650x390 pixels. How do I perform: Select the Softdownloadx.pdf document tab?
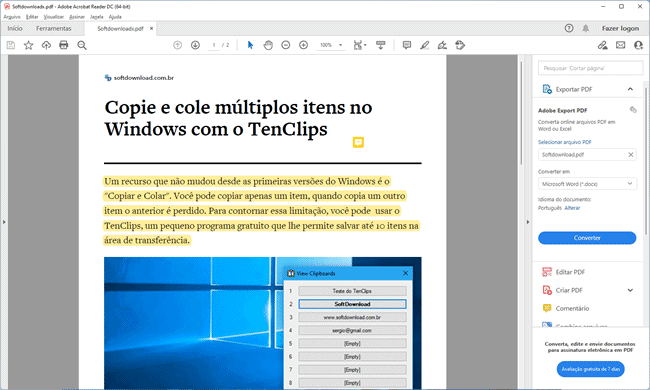click(x=120, y=29)
